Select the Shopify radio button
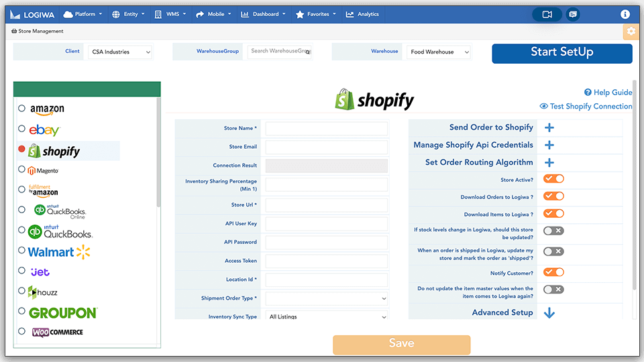Image resolution: width=644 pixels, height=362 pixels. pos(21,149)
